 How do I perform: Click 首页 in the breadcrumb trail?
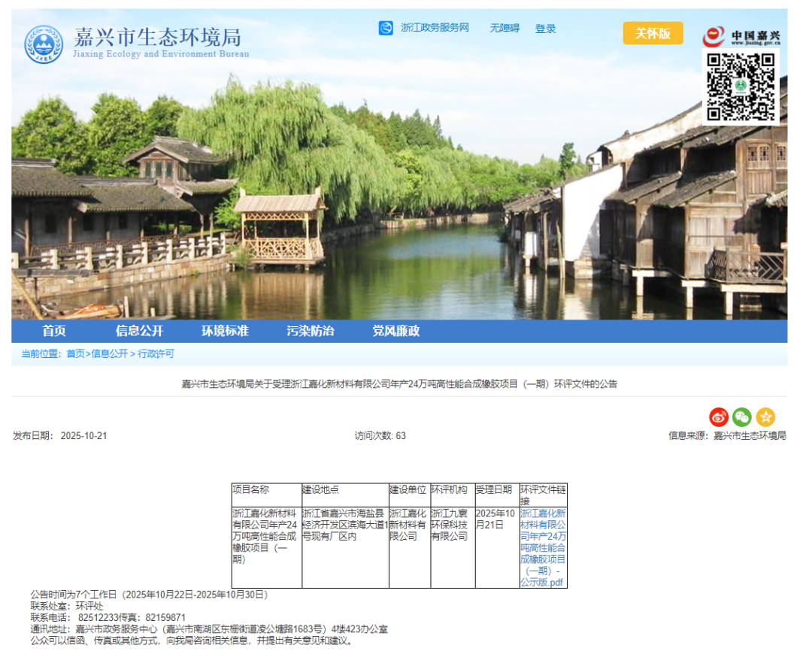(x=75, y=354)
